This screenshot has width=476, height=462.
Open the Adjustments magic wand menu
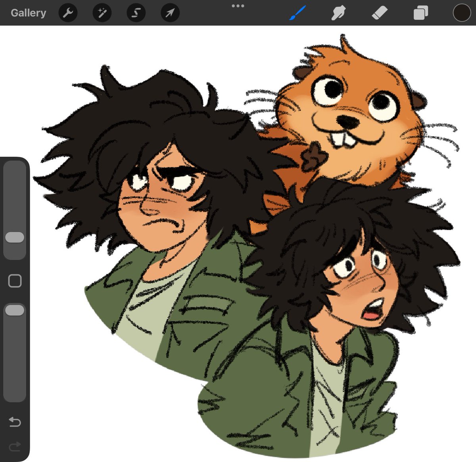pyautogui.click(x=102, y=13)
